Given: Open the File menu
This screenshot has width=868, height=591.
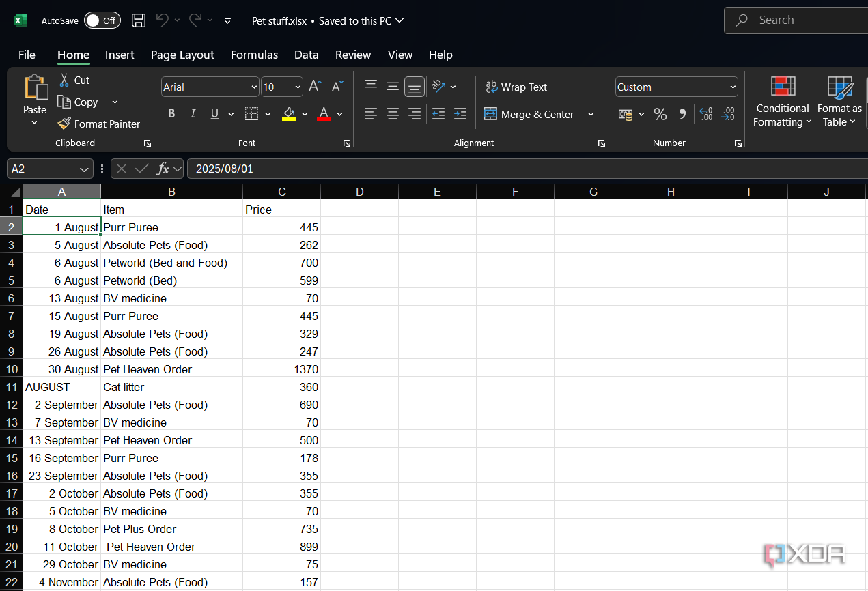Looking at the screenshot, I should (x=27, y=55).
